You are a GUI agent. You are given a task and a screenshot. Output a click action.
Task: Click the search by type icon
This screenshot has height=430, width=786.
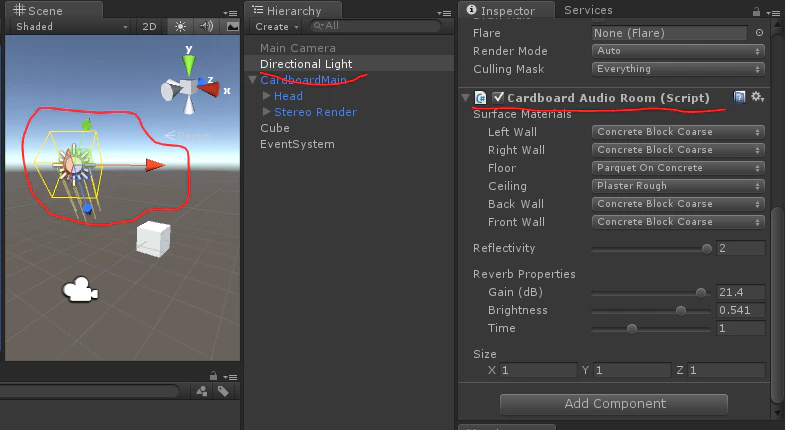click(x=202, y=391)
